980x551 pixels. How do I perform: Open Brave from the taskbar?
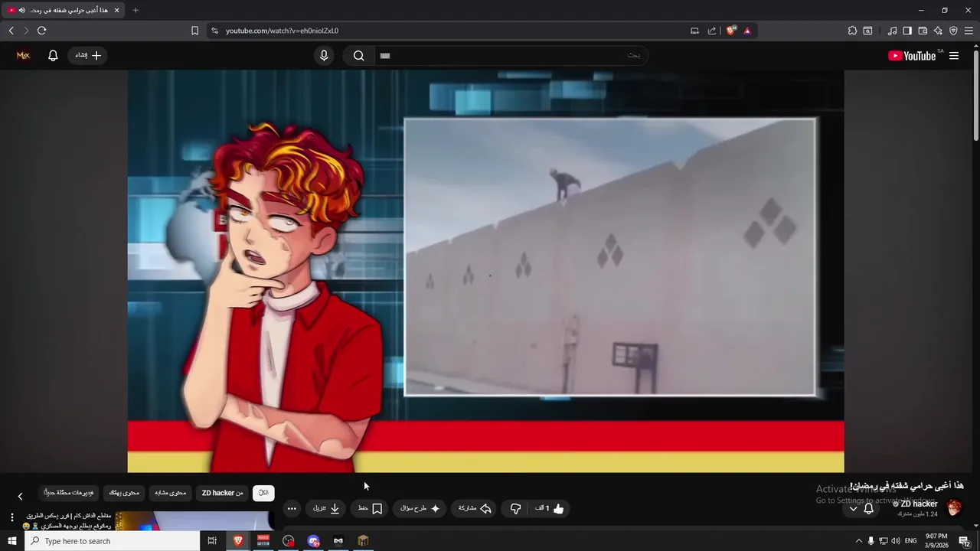238,541
